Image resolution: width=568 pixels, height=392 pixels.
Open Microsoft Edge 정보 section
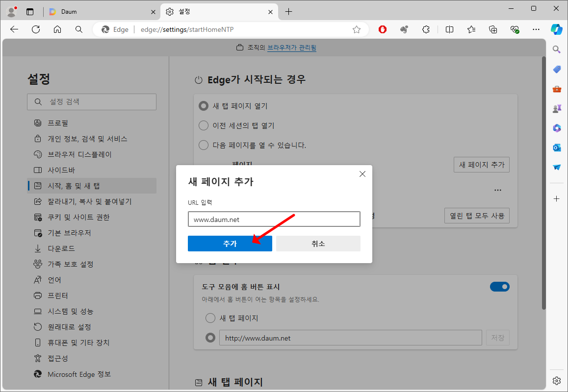[92, 374]
